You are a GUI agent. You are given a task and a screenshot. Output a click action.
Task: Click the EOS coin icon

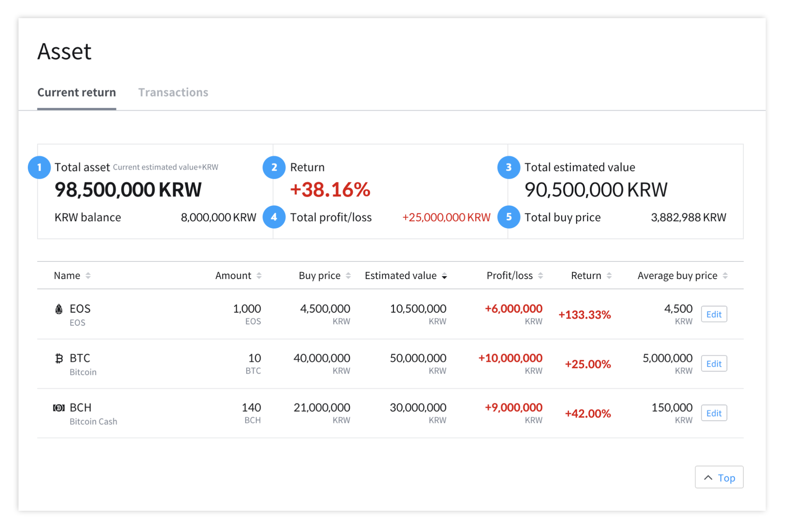coord(59,309)
